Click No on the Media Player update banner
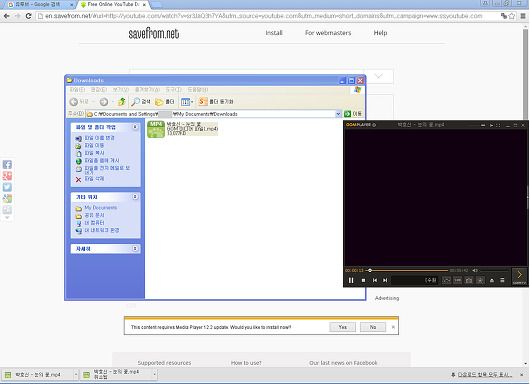The image size is (530, 384). 373,327
